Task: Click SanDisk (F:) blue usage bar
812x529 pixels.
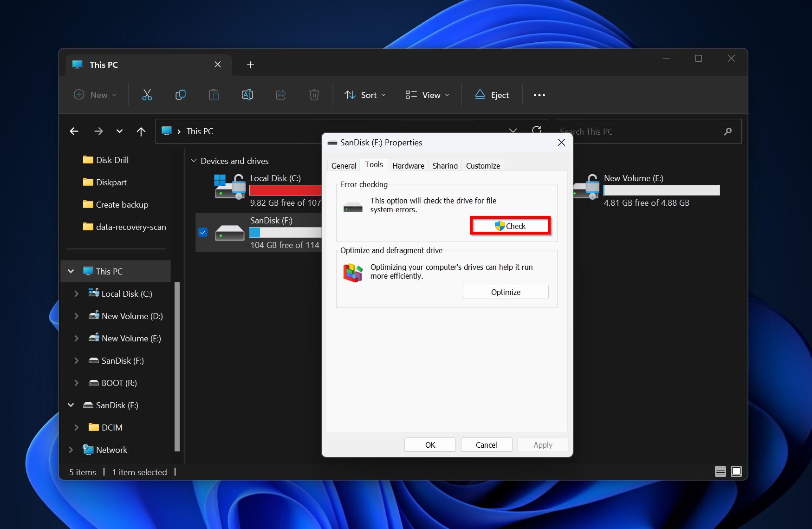Action: [285, 233]
